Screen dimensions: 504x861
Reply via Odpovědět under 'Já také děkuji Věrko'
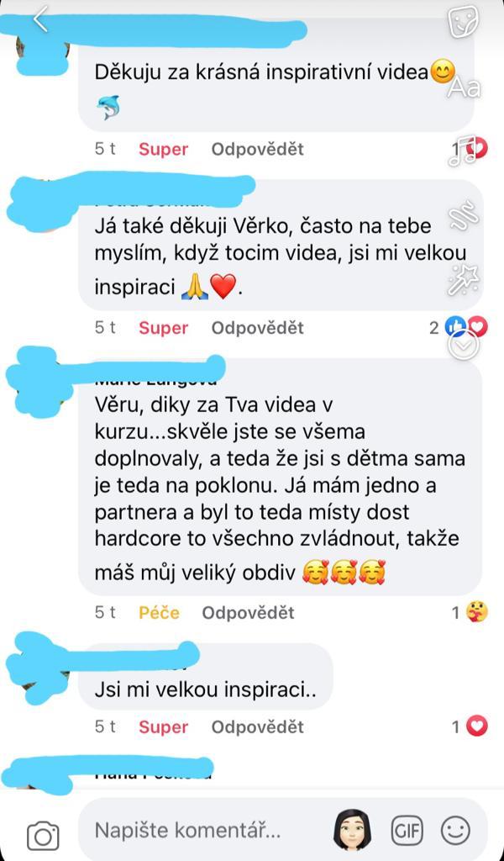258,328
